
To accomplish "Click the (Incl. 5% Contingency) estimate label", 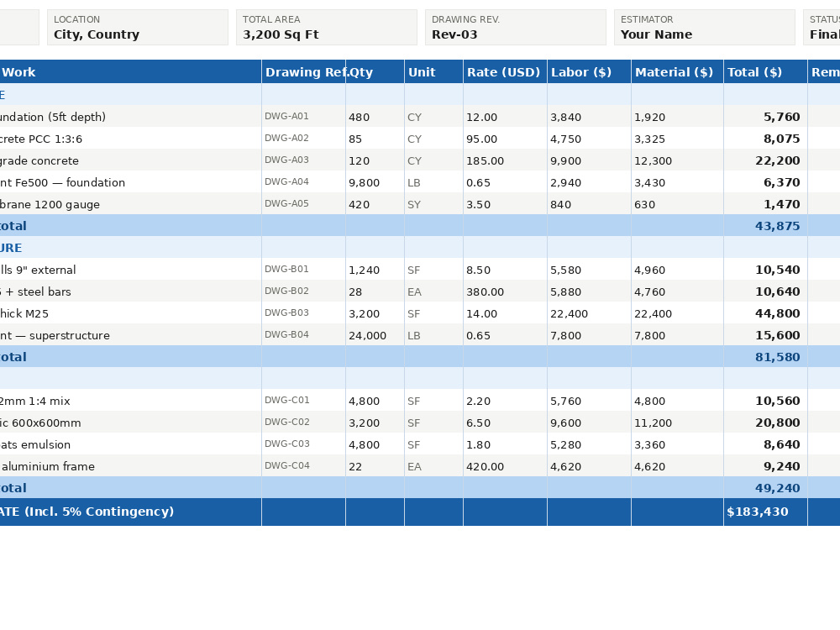I will [x=98, y=512].
